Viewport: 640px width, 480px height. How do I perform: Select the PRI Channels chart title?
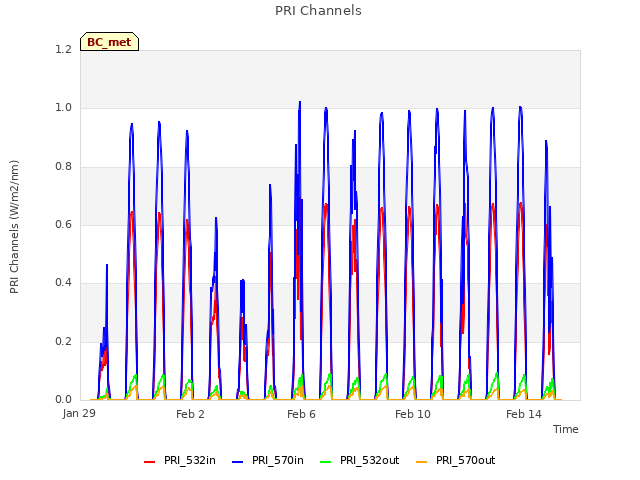pyautogui.click(x=318, y=11)
